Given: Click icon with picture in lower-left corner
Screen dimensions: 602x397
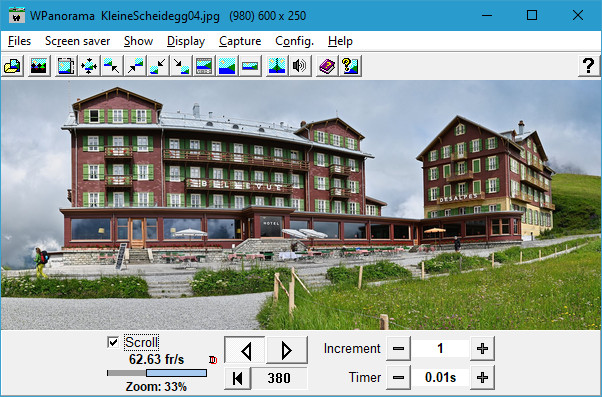Looking at the screenshot, I should click(158, 66).
